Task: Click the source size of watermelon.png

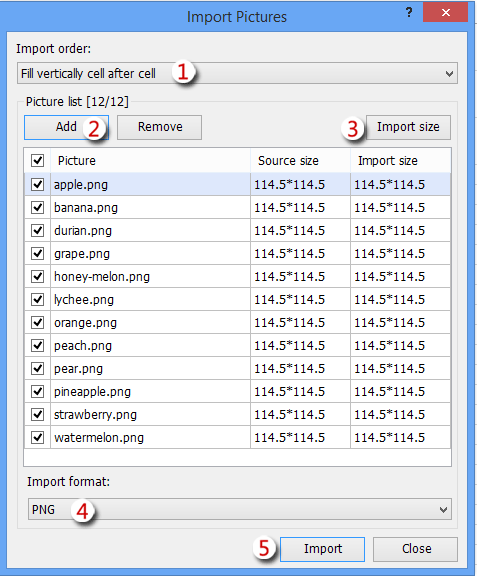Action: [290, 438]
